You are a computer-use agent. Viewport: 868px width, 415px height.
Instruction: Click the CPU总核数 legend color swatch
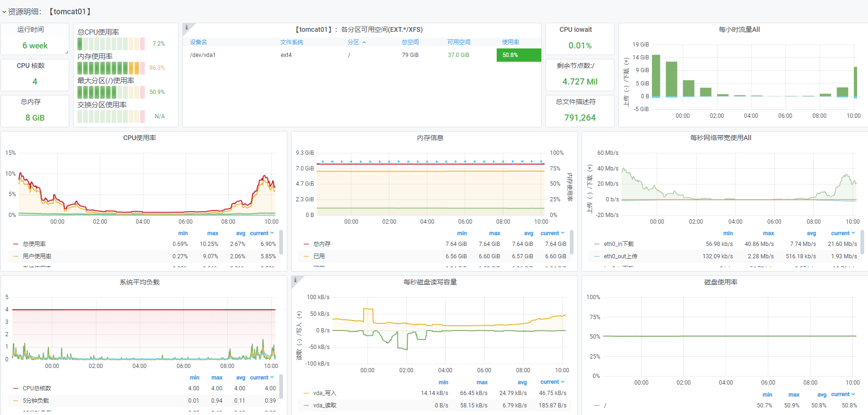tap(16, 388)
